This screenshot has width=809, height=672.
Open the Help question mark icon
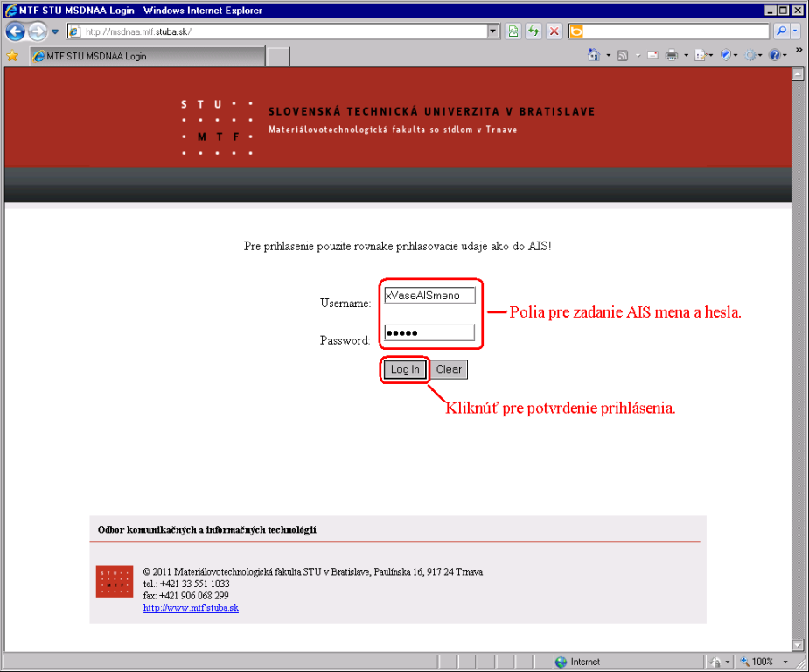coord(774,55)
